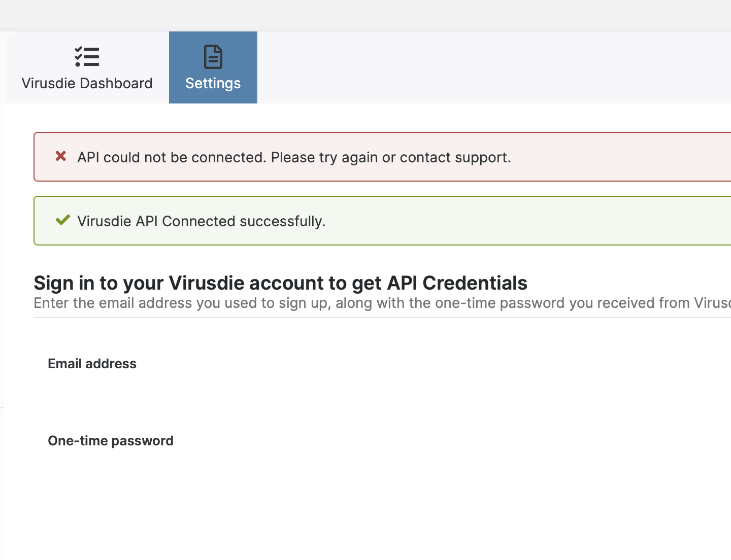Click the Email address field label

point(92,364)
